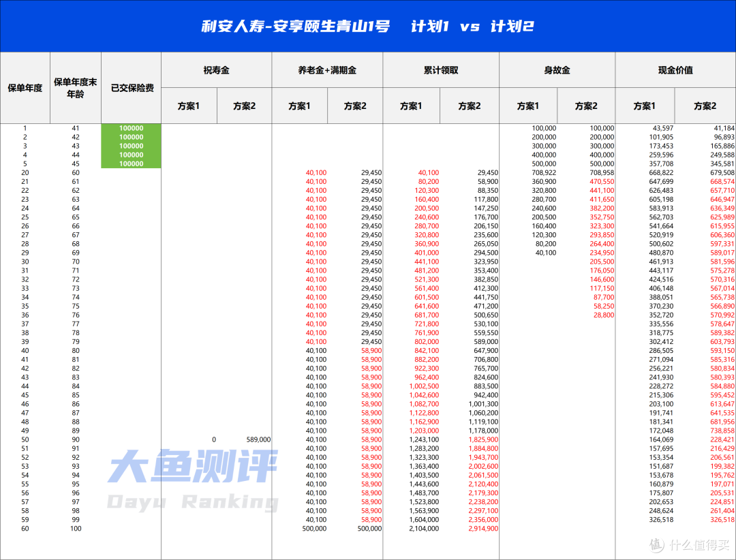This screenshot has height=560, width=736.
Task: Select red death benefit value 87,700
Action: [604, 297]
